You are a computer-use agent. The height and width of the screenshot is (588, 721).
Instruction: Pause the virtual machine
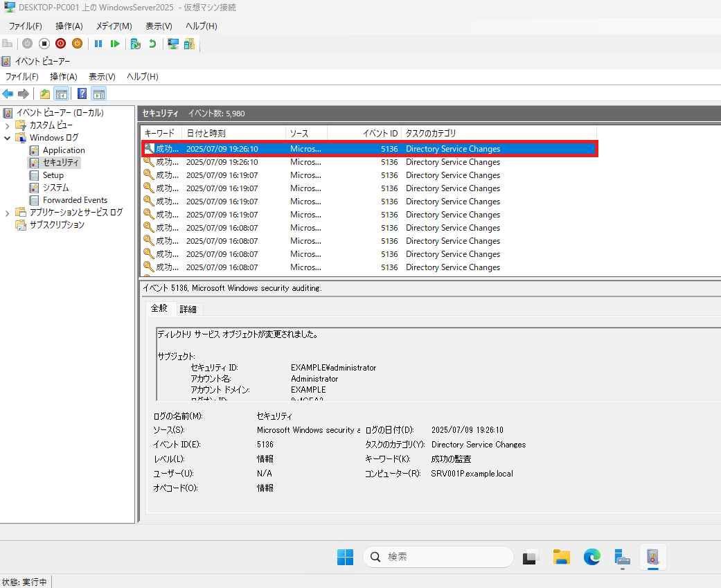[98, 44]
